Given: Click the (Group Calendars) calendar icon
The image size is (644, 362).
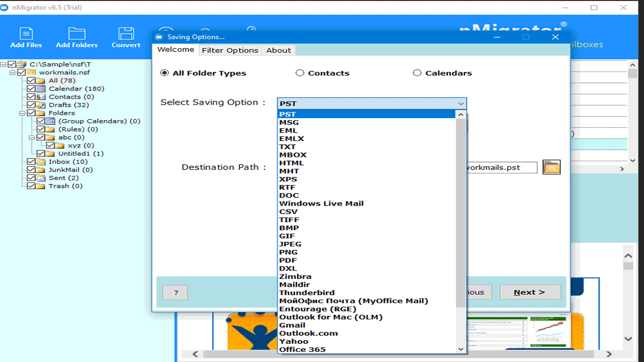Looking at the screenshot, I should click(x=50, y=121).
